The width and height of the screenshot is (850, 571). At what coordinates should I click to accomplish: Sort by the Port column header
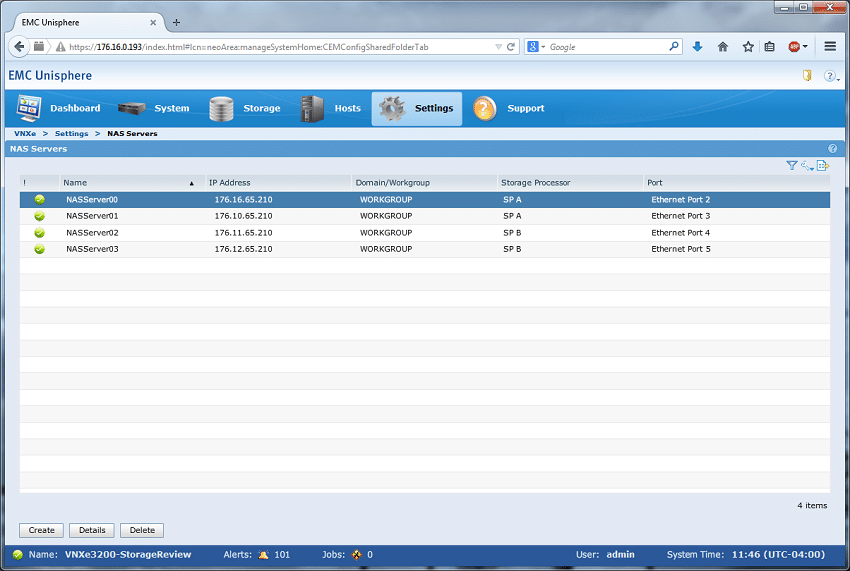click(737, 183)
